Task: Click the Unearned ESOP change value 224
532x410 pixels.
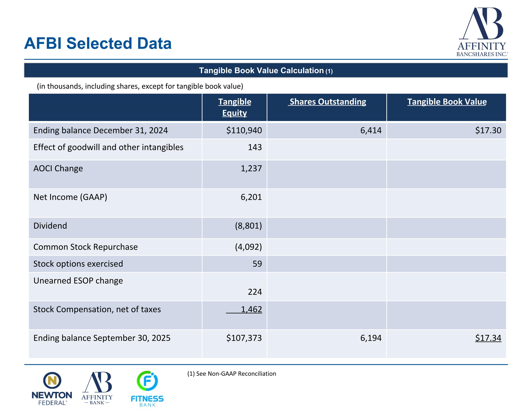Action: [254, 292]
